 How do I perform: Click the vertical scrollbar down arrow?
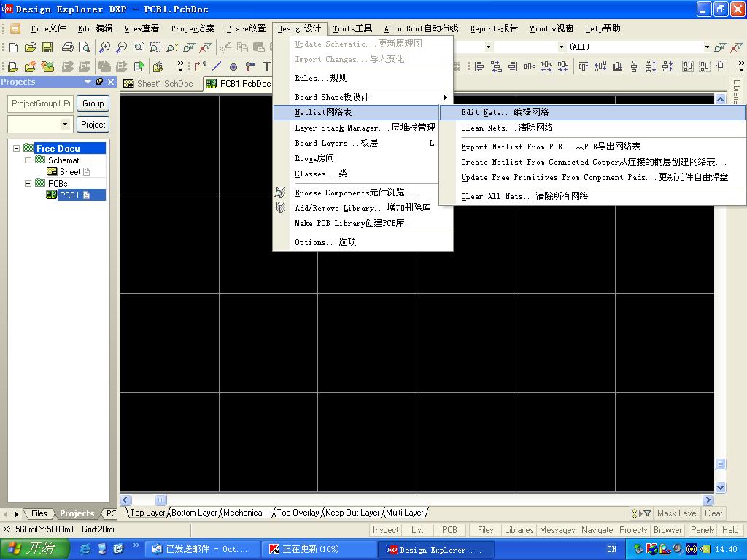[x=720, y=487]
